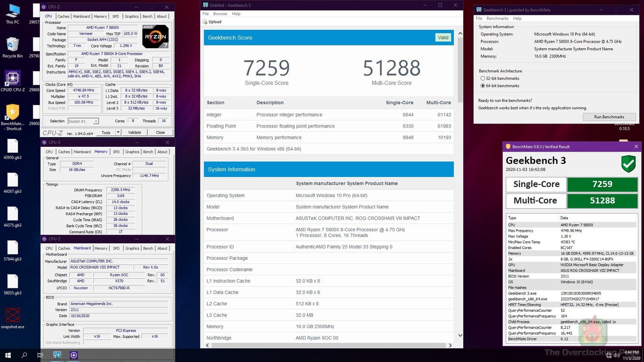Open the Browser menu in Geekbench 3
The height and width of the screenshot is (362, 644).
coord(220,13)
